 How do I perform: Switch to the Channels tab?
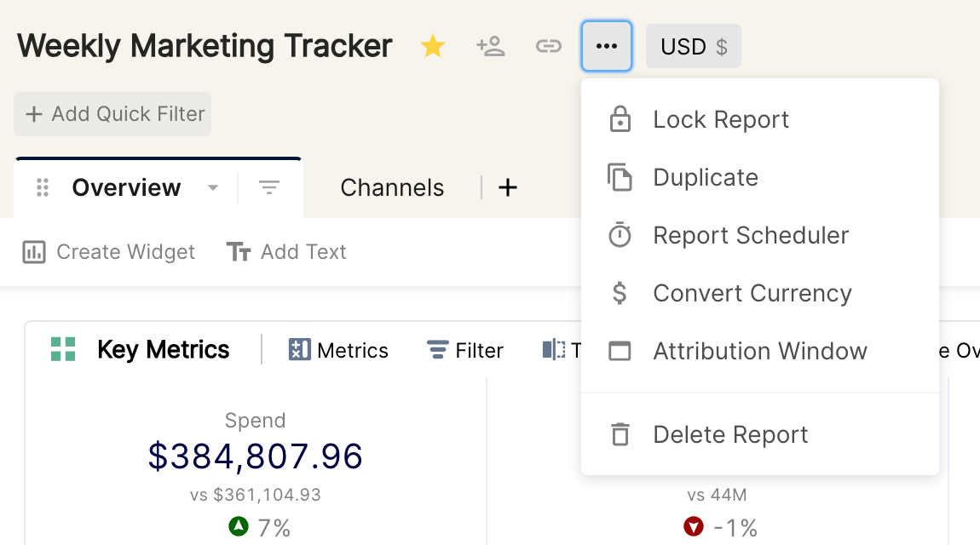click(392, 187)
